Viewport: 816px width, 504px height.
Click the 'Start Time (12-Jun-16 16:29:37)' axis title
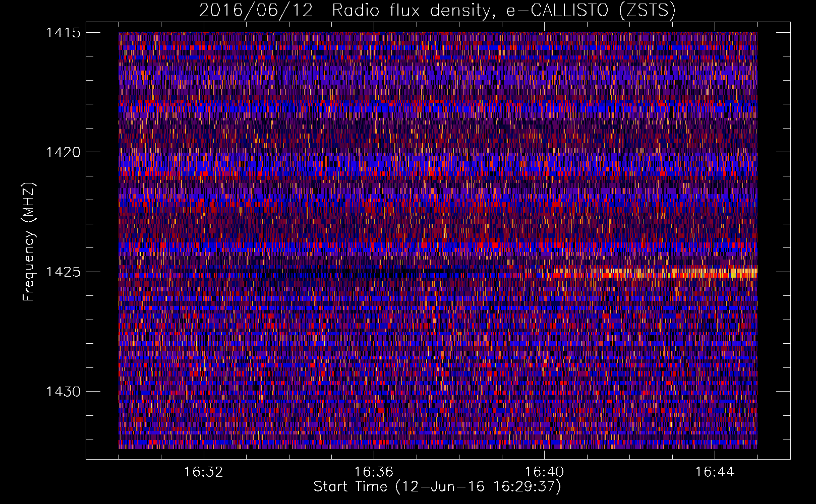[437, 487]
